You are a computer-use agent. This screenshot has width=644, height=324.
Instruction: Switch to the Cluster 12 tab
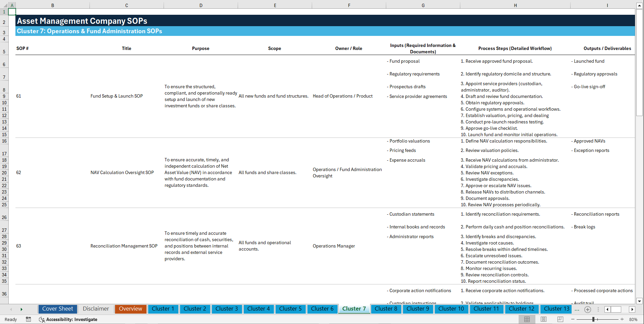click(522, 309)
